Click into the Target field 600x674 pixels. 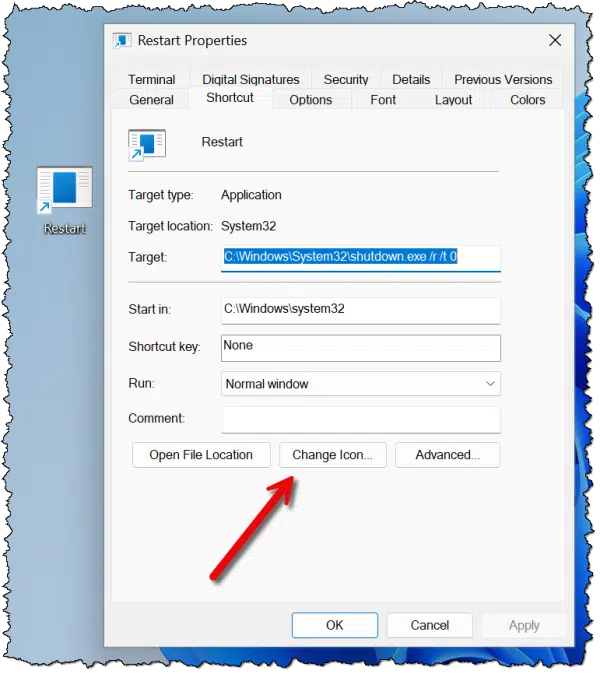[361, 258]
